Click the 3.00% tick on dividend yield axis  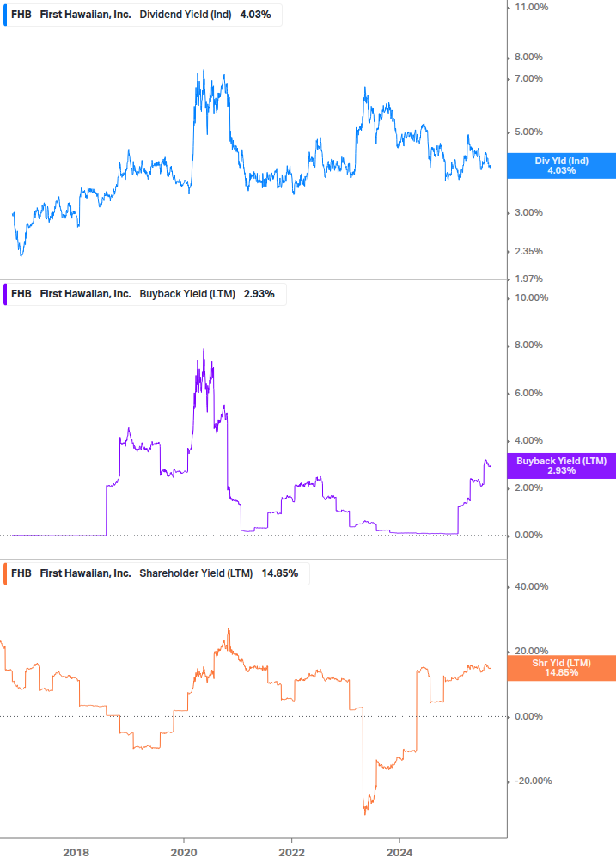(528, 212)
